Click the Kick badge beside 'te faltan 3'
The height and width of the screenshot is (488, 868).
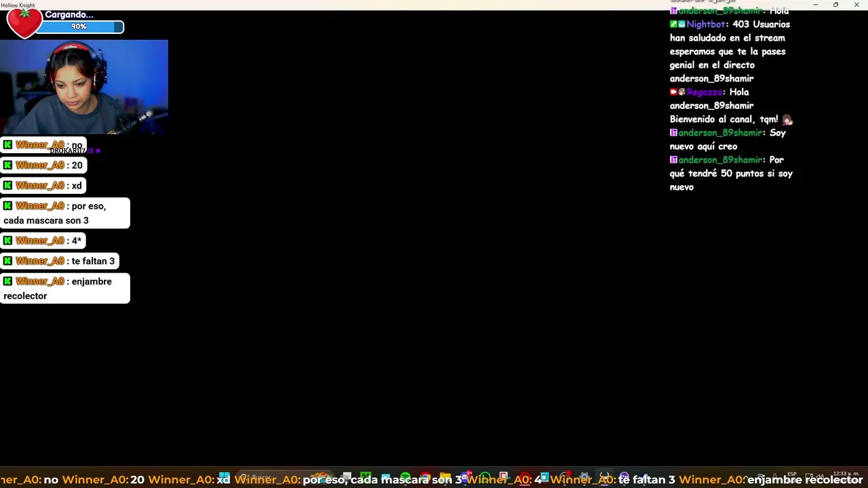pos(8,261)
